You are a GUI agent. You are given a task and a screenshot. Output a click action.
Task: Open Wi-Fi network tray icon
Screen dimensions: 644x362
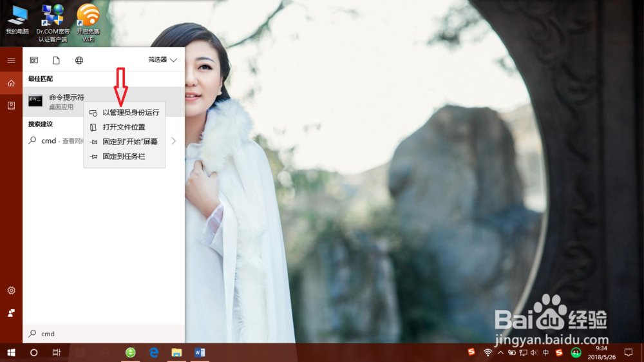tap(488, 352)
